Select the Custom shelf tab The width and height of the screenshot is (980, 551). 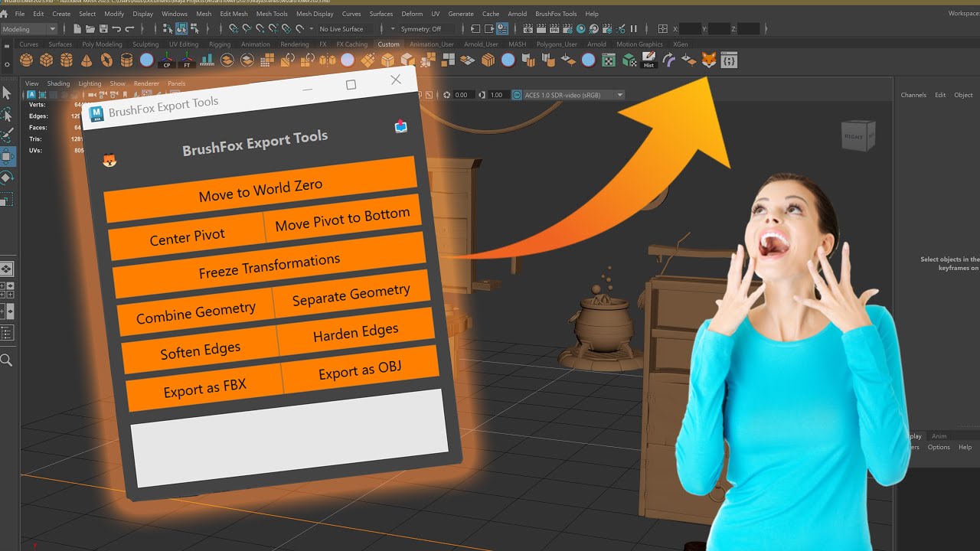[388, 44]
